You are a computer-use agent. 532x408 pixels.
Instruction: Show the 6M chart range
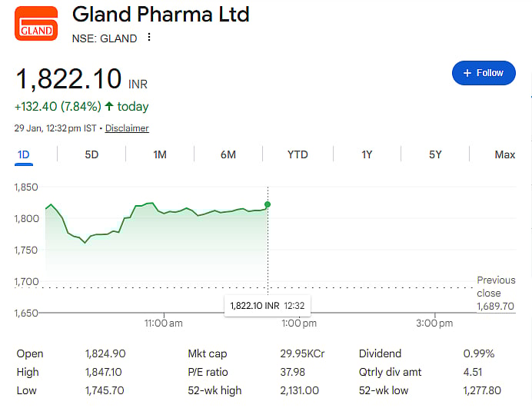[x=228, y=154]
